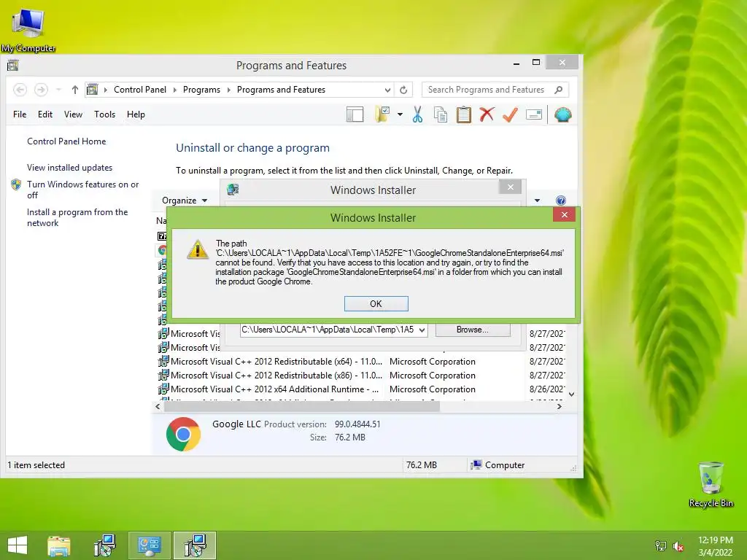Screen dimensions: 747x560
Task: Open the recent locations dropdown arrow
Action: (x=58, y=90)
